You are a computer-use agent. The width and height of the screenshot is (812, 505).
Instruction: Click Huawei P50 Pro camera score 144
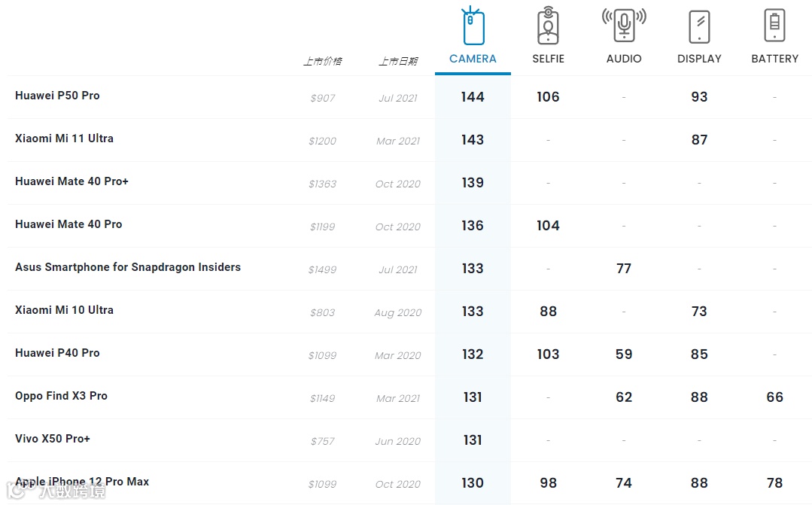coord(473,97)
